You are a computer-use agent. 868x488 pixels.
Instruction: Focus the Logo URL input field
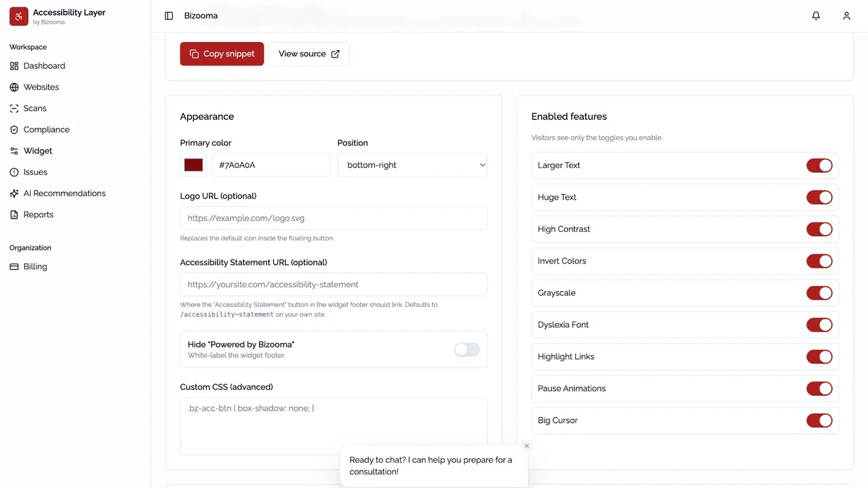click(334, 218)
